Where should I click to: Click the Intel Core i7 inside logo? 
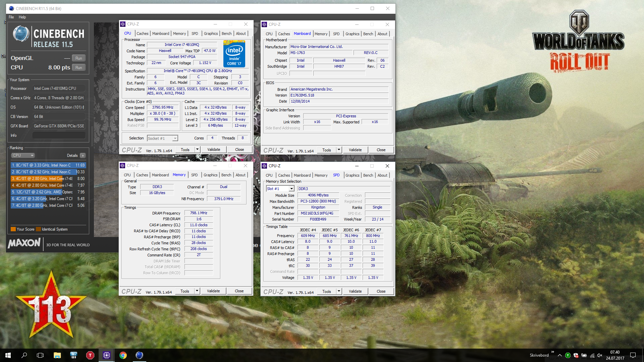[x=234, y=54]
